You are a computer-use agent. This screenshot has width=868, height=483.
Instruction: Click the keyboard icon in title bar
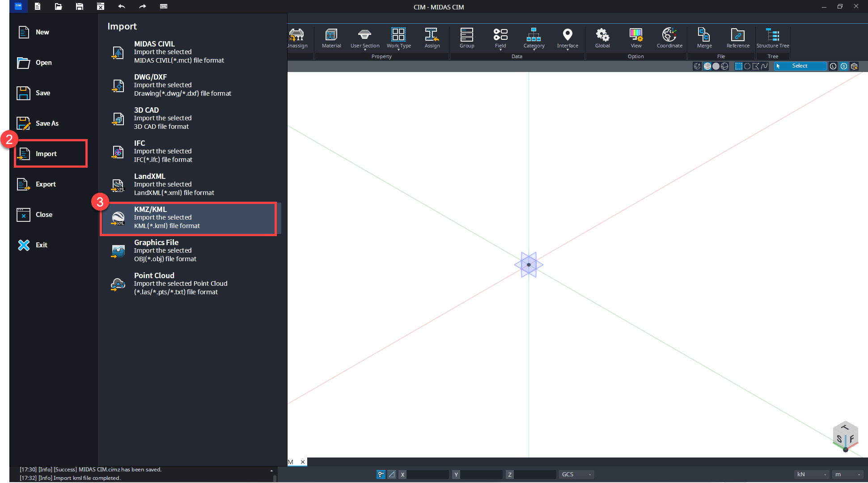[164, 6]
